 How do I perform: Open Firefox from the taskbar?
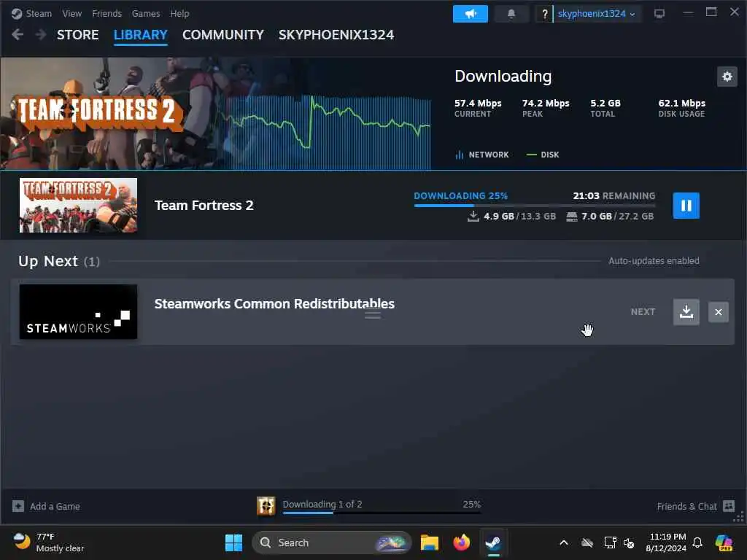click(461, 542)
